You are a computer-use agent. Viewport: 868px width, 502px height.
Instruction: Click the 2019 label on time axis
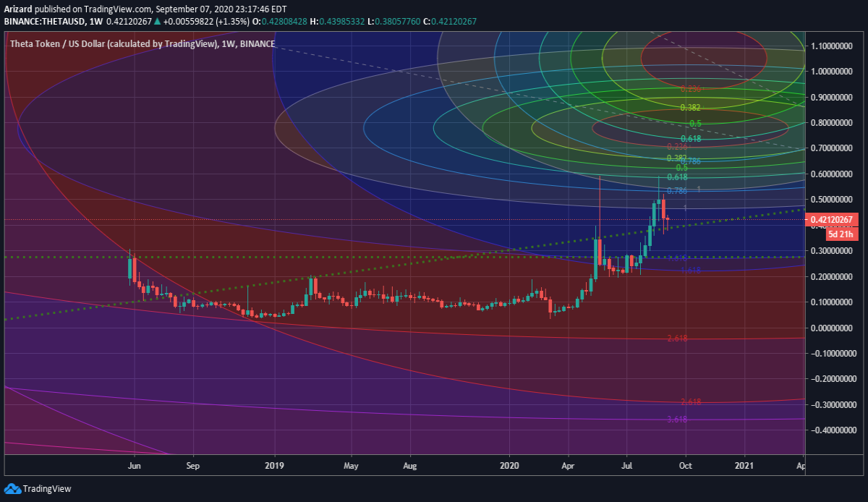coord(274,467)
